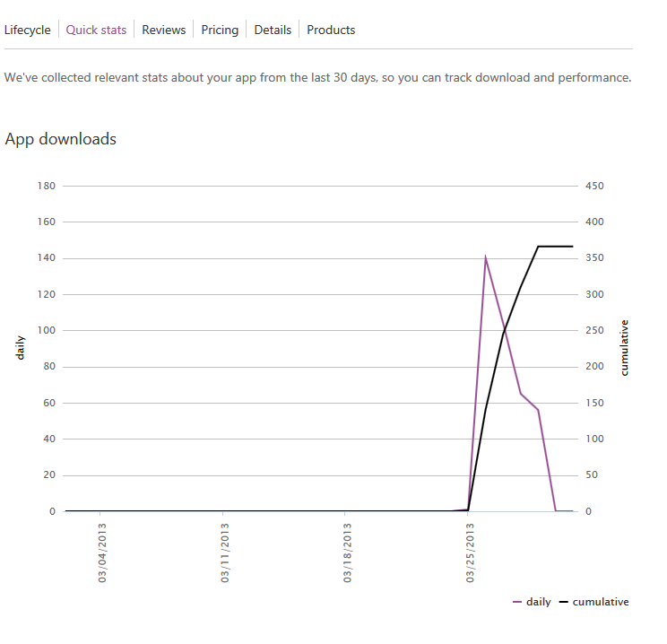The height and width of the screenshot is (644, 667).
Task: Click the 03/25/2013 date label
Action: [470, 553]
